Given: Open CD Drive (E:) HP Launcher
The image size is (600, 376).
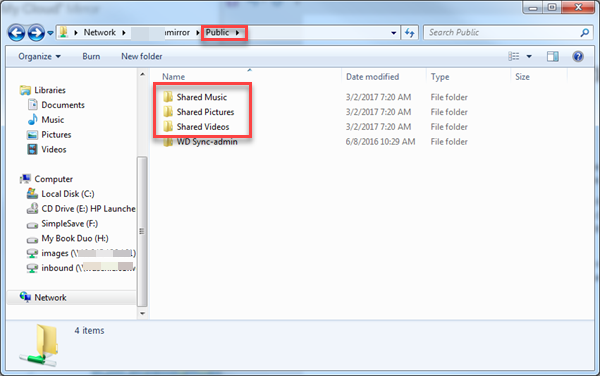Looking at the screenshot, I should pos(88,209).
